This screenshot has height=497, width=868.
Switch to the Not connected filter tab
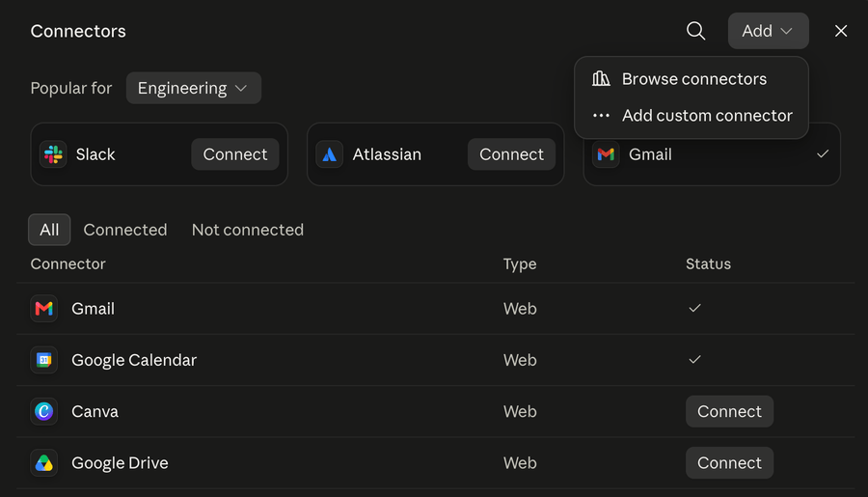point(248,230)
